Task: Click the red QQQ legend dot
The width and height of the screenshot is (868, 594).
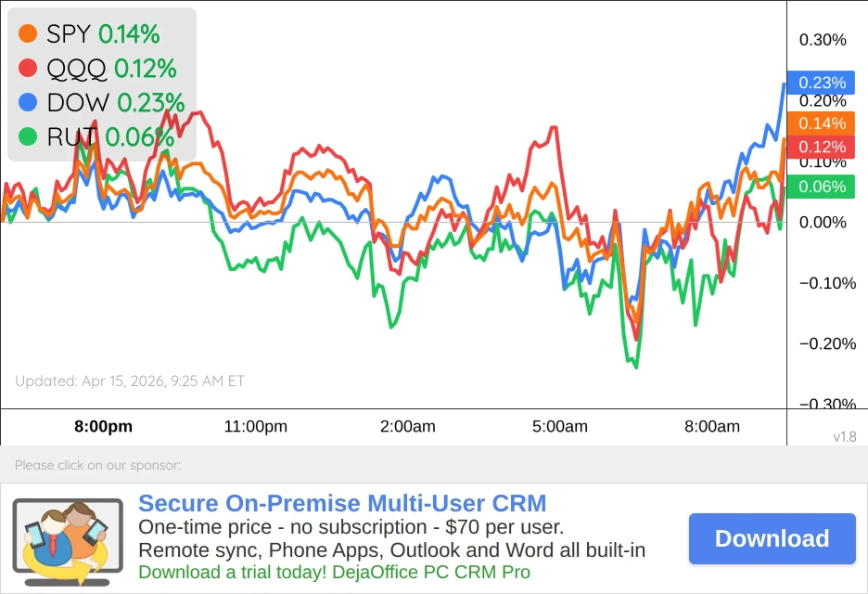Action: pos(26,67)
